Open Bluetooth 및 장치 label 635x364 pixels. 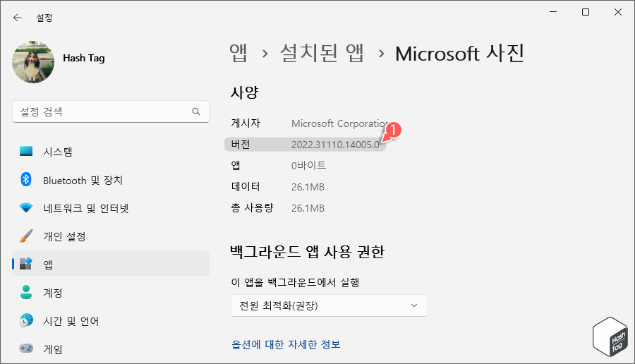83,180
